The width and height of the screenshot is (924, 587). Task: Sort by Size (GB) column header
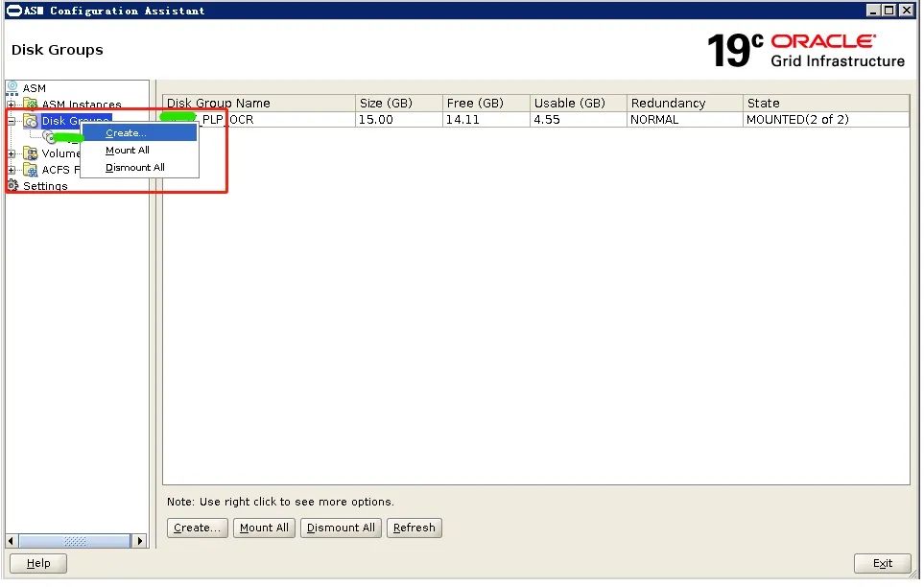[399, 104]
